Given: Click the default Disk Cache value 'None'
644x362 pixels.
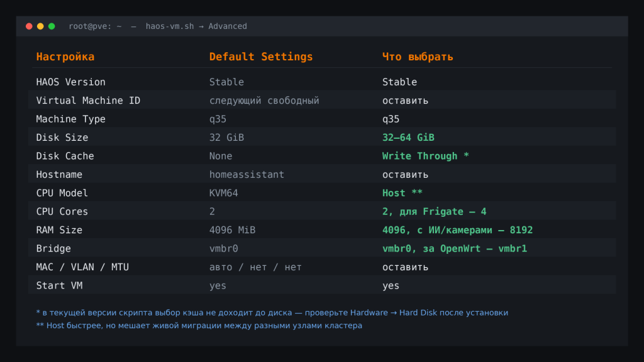Looking at the screenshot, I should point(221,156).
